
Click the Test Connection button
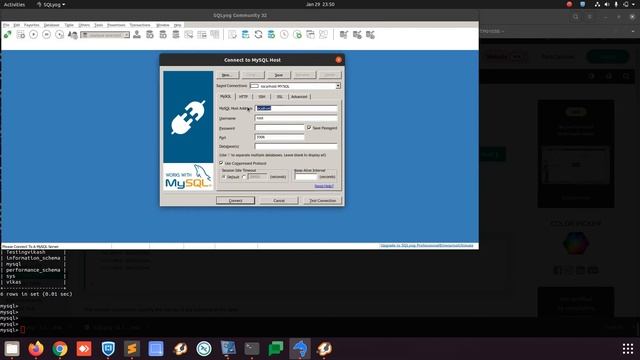pyautogui.click(x=322, y=200)
